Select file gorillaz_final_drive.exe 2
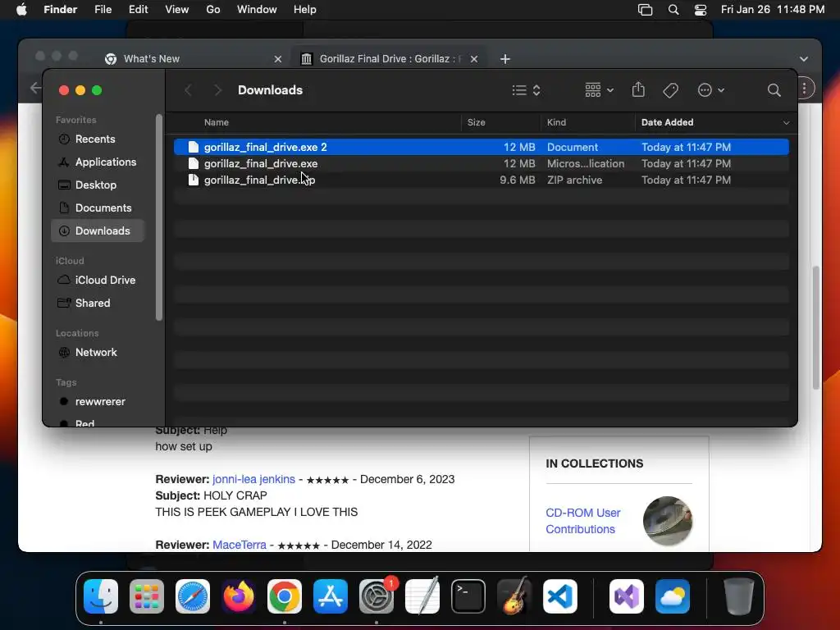The image size is (840, 630). 481,147
